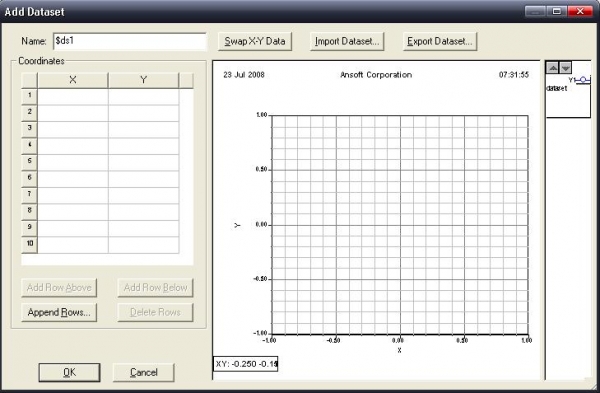Click the X axis label below the plot

(399, 350)
